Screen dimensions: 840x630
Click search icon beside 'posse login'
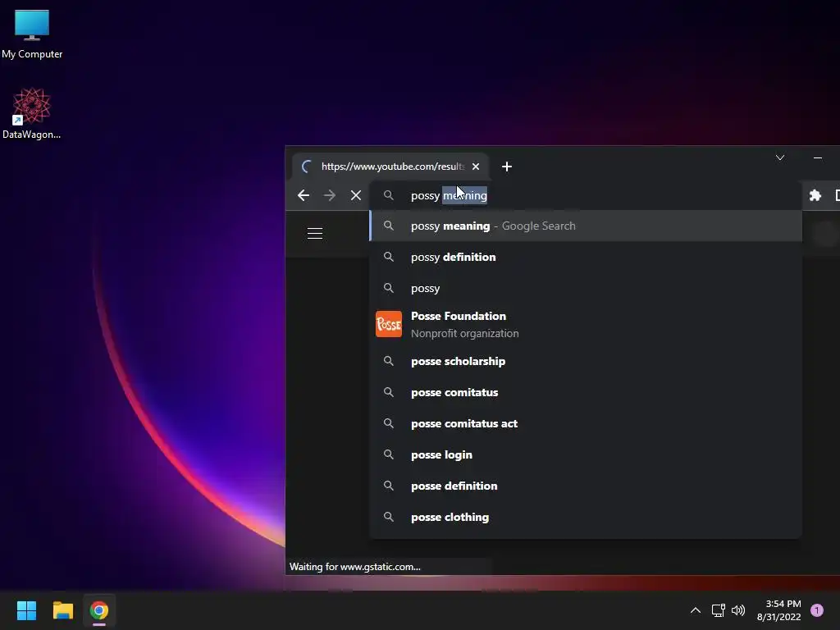pyautogui.click(x=389, y=454)
